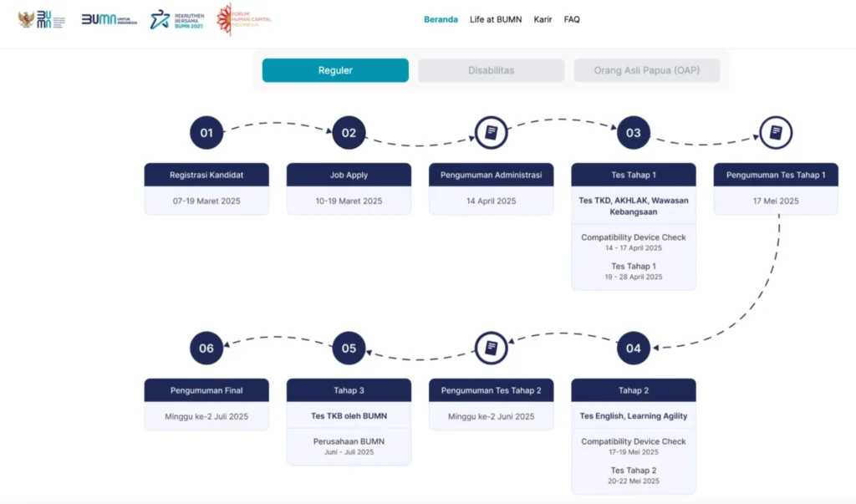Open the Karir navigation link
The image size is (856, 504).
(x=543, y=20)
